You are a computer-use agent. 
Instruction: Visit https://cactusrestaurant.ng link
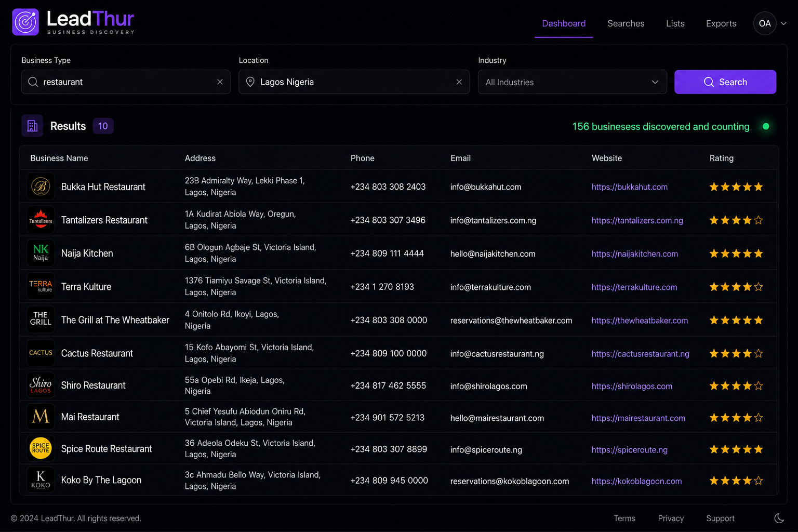[641, 354]
